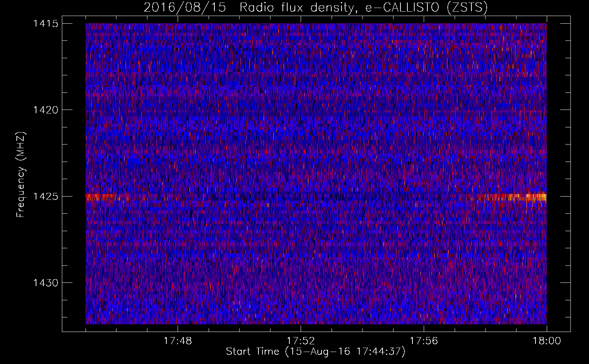
Task: Click the 1425 frequency tick label
Action: [46, 197]
